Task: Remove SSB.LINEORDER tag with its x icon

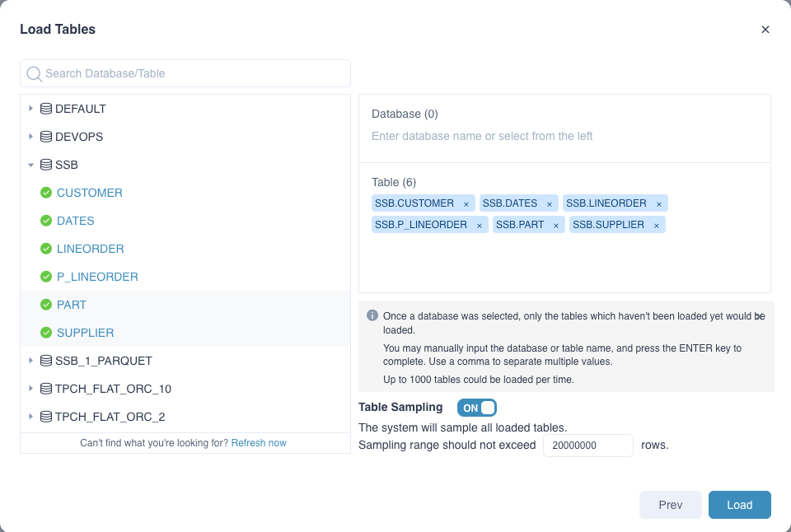Action: [x=659, y=203]
